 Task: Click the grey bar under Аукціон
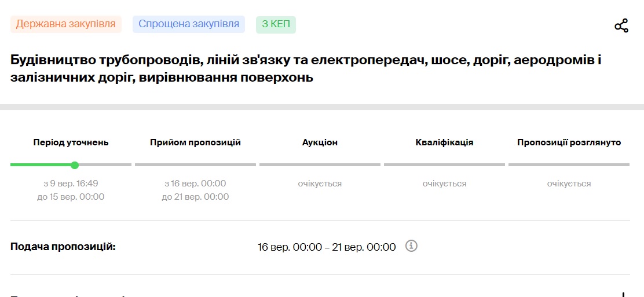pyautogui.click(x=320, y=165)
